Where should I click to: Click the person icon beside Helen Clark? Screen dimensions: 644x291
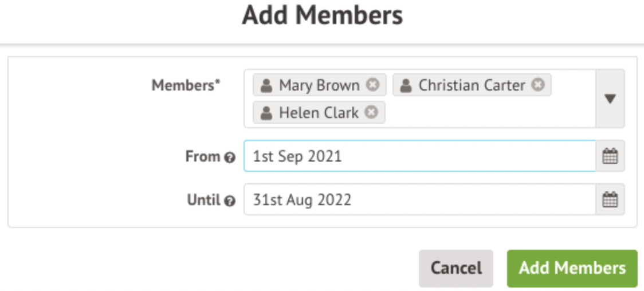pos(266,113)
